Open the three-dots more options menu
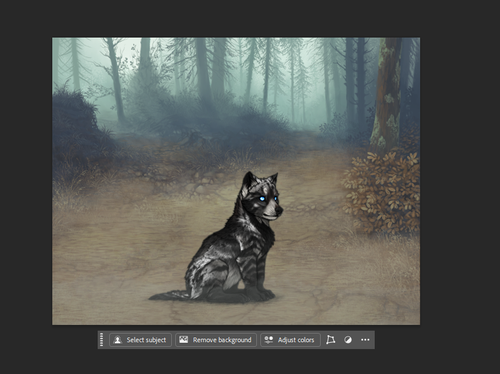This screenshot has width=500, height=374. (365, 340)
